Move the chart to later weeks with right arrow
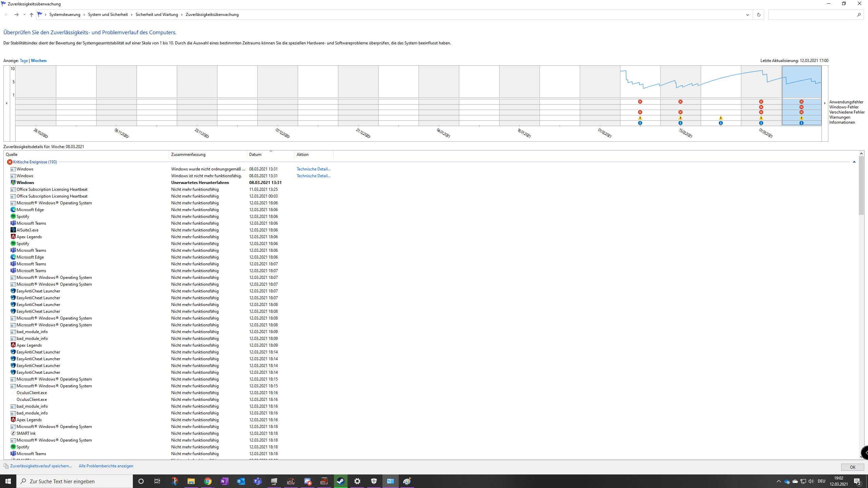 (825, 103)
